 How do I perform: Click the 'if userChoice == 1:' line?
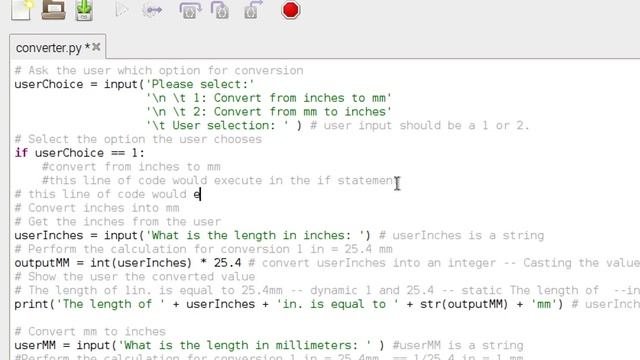[80, 153]
